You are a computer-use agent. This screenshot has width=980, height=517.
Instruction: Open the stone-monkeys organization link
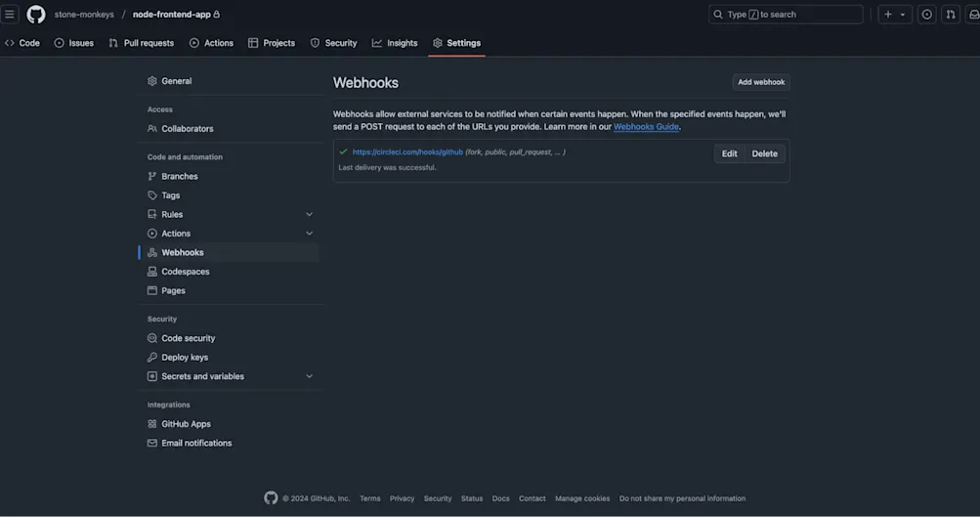click(x=84, y=15)
